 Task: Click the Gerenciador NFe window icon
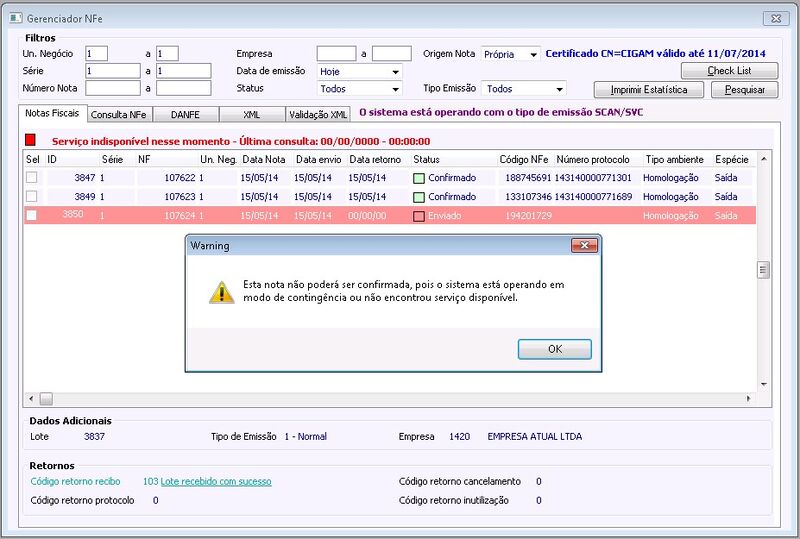point(16,18)
